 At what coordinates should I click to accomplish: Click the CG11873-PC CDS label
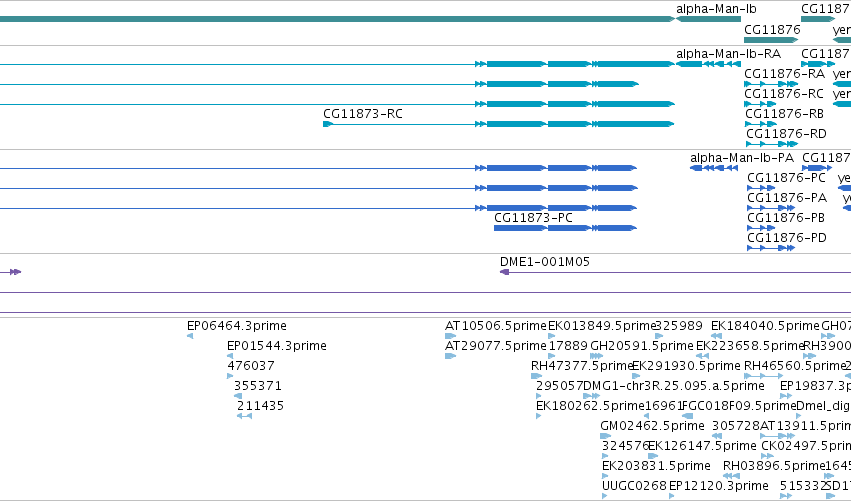pyautogui.click(x=533, y=218)
